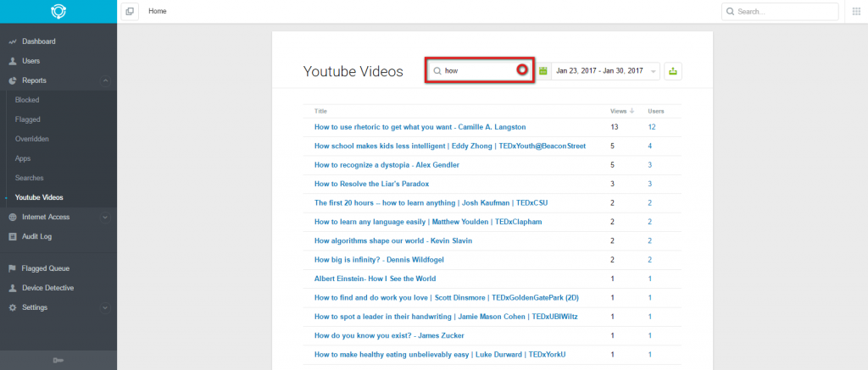The image size is (868, 370).
Task: Click the key icon at the sidebar bottom
Action: coord(58,361)
